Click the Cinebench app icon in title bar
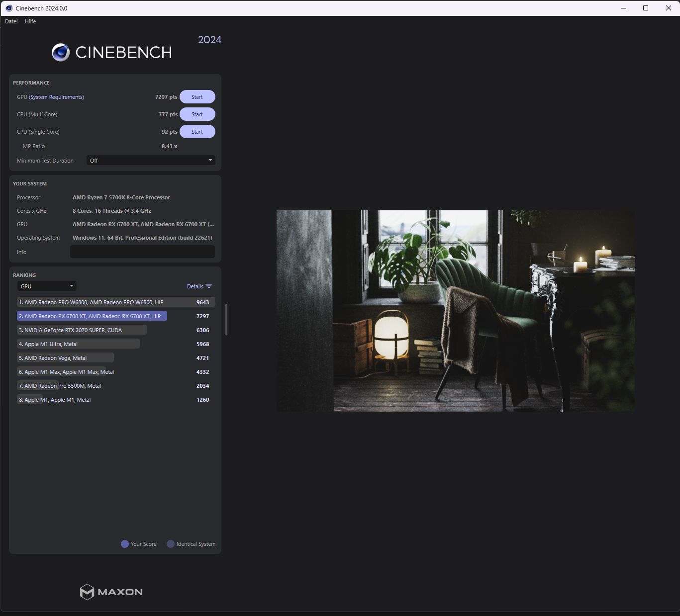The height and width of the screenshot is (616, 680). 9,8
